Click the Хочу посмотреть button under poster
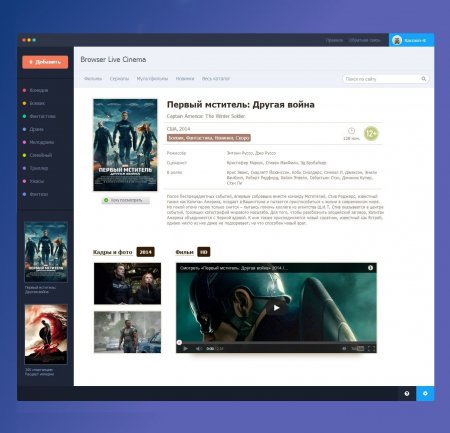450x433 pixels. pos(126,200)
